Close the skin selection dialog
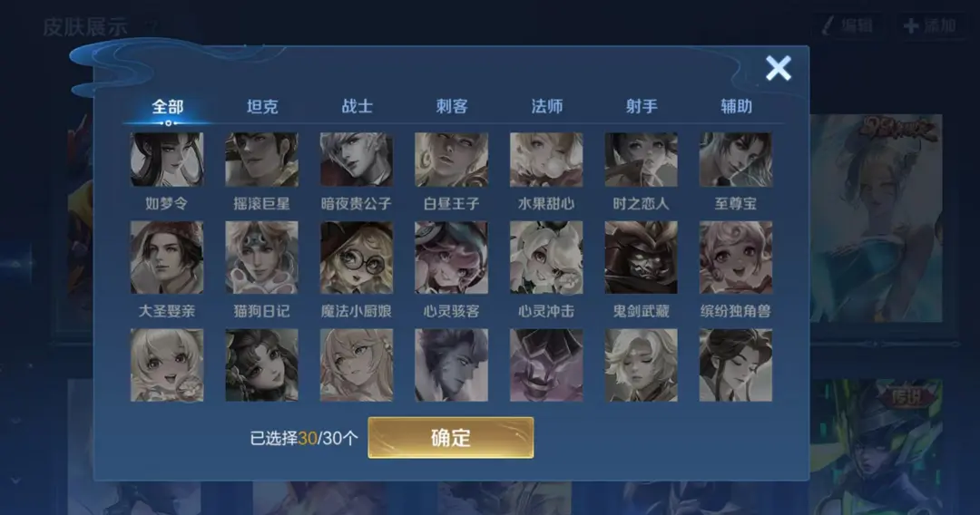Viewport: 980px width, 515px height. (x=779, y=68)
